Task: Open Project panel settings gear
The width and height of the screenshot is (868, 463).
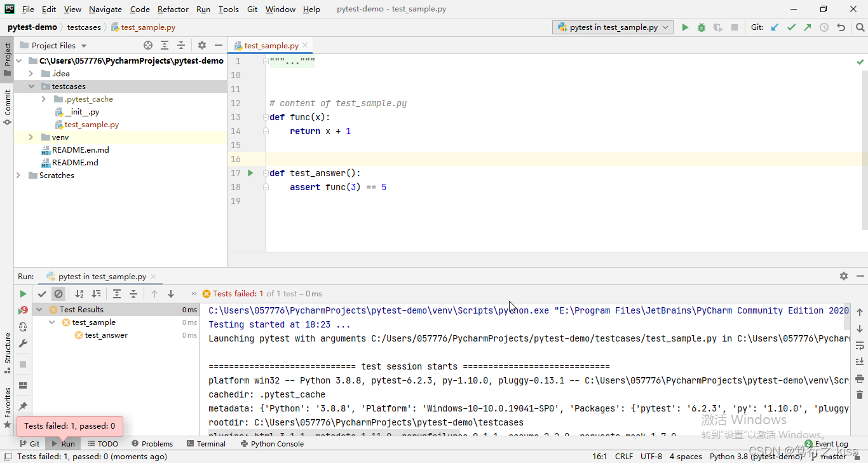Action: coord(202,45)
